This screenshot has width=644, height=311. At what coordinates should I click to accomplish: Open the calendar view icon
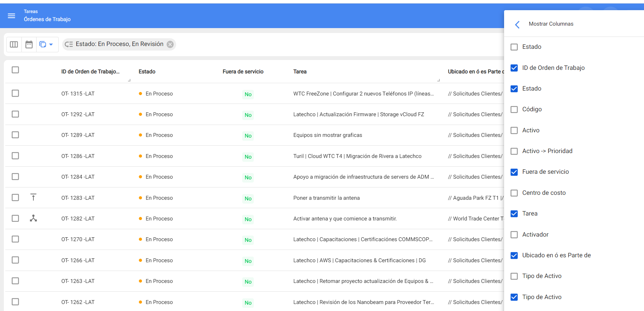[x=29, y=45]
